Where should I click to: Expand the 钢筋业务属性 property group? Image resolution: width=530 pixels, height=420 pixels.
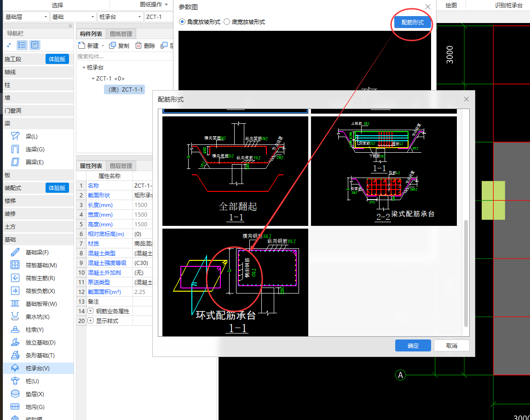[x=91, y=311]
